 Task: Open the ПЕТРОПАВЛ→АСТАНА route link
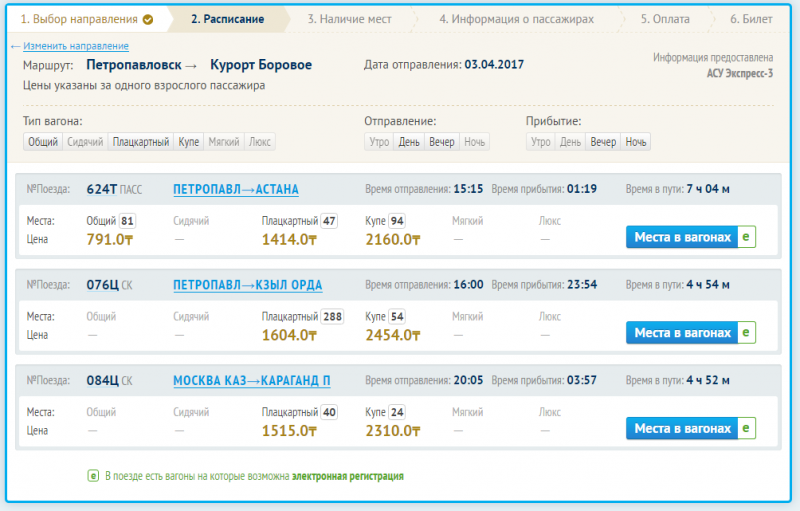(236, 189)
